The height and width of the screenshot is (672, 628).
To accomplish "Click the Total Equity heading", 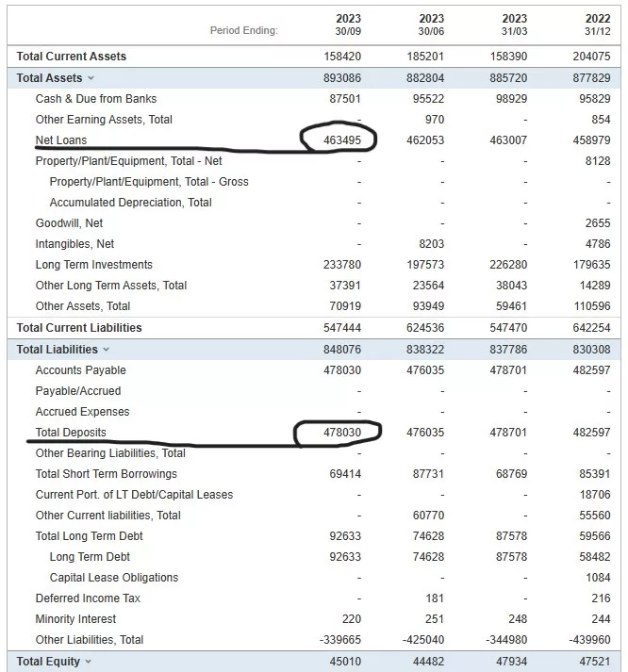I will pyautogui.click(x=48, y=662).
